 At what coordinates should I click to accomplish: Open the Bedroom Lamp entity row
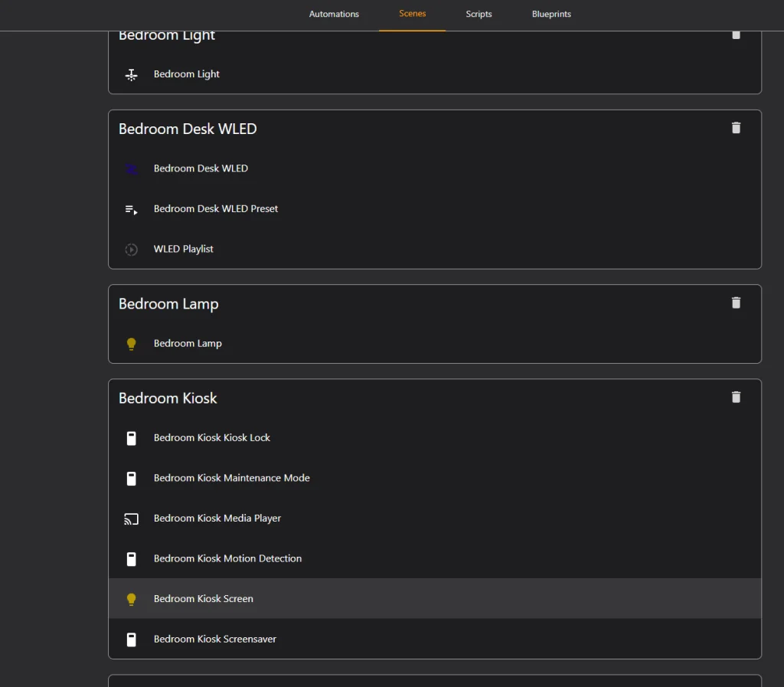[x=435, y=343]
